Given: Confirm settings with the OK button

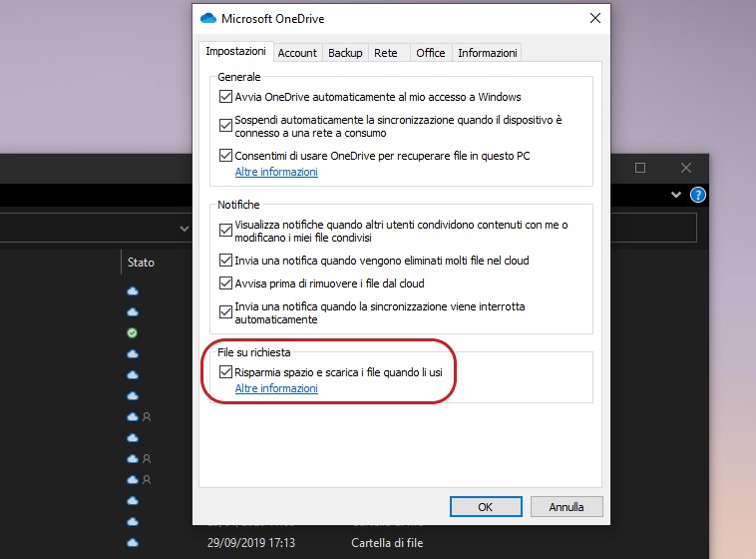Looking at the screenshot, I should pos(486,507).
